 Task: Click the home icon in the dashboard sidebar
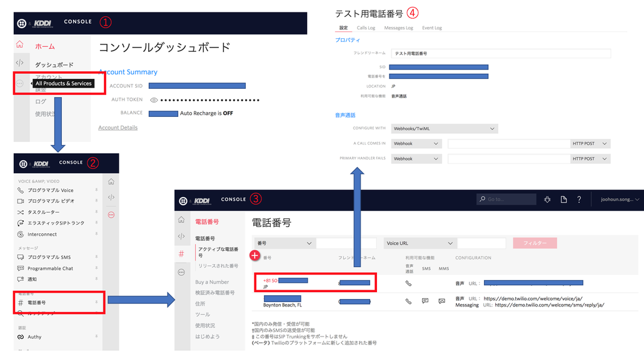click(20, 44)
